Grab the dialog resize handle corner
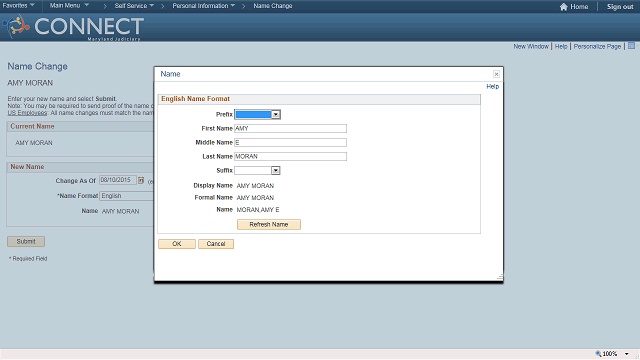Viewport: 640px width, 360px height. pyautogui.click(x=500, y=277)
